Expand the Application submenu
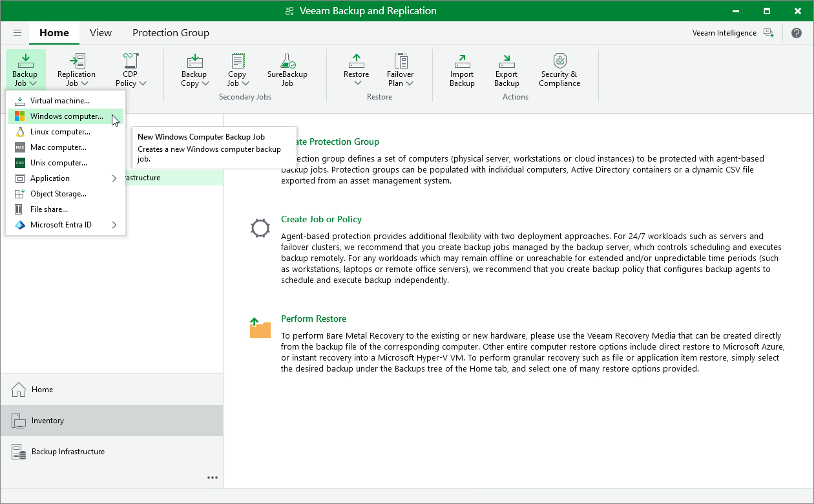The image size is (814, 504). (x=65, y=178)
